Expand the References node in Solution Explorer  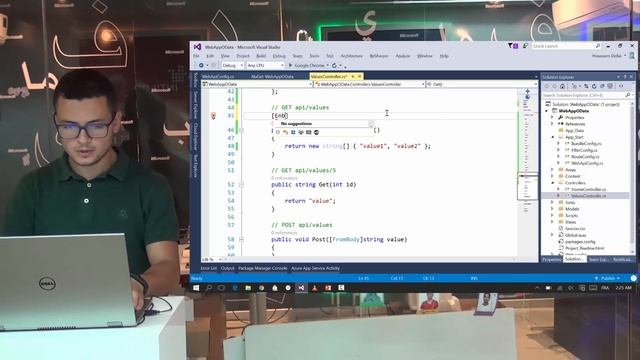click(x=553, y=124)
